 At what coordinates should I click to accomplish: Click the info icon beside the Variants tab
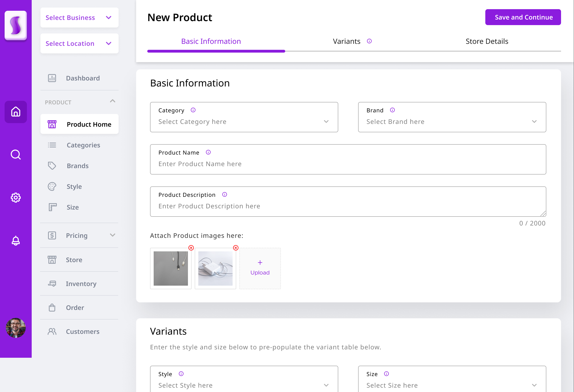click(x=369, y=41)
